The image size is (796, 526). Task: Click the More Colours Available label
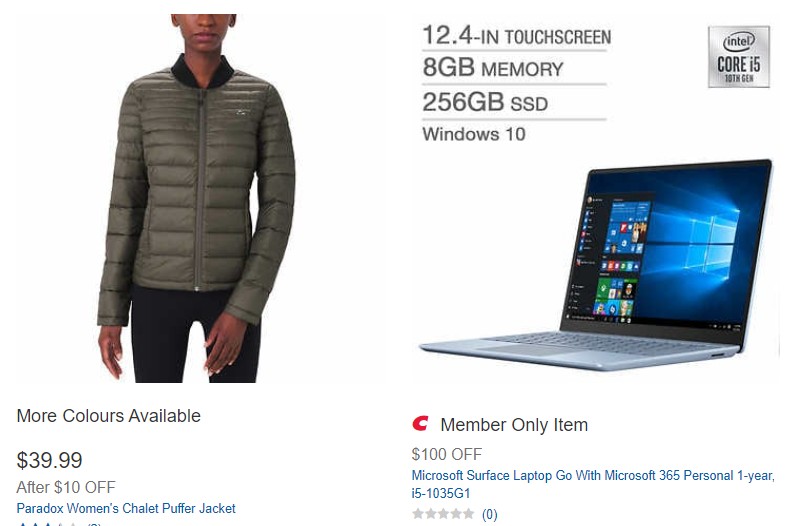point(109,416)
